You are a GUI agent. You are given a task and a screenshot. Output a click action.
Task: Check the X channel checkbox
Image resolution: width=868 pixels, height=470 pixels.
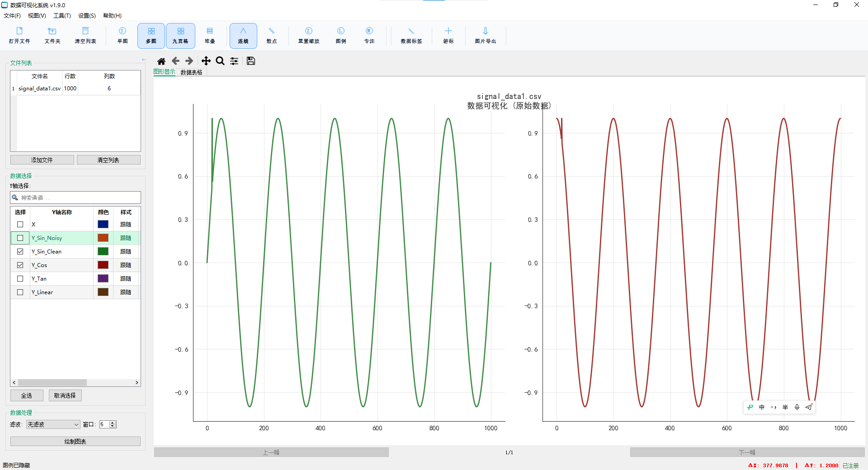click(20, 225)
